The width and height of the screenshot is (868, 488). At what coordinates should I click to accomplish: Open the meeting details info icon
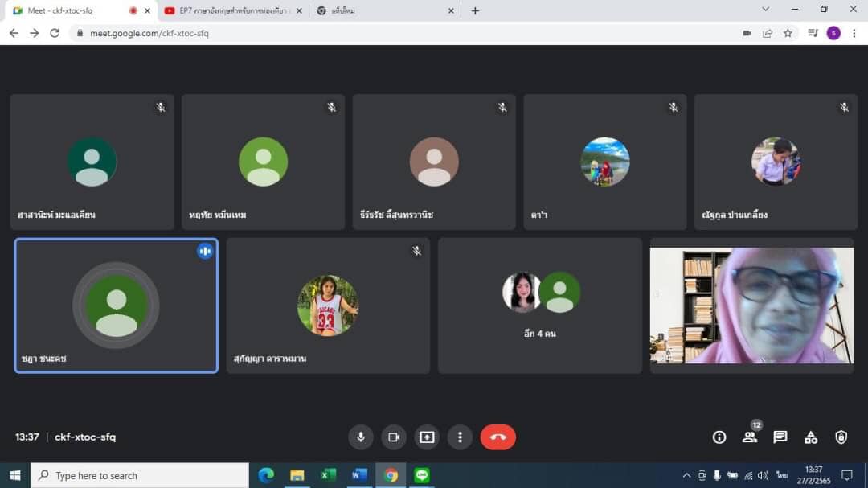[x=719, y=437]
